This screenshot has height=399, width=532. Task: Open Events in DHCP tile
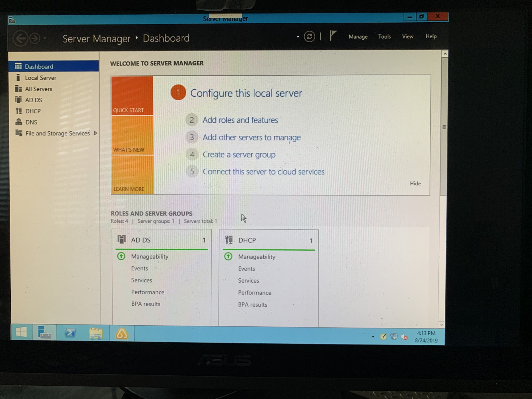click(x=247, y=269)
